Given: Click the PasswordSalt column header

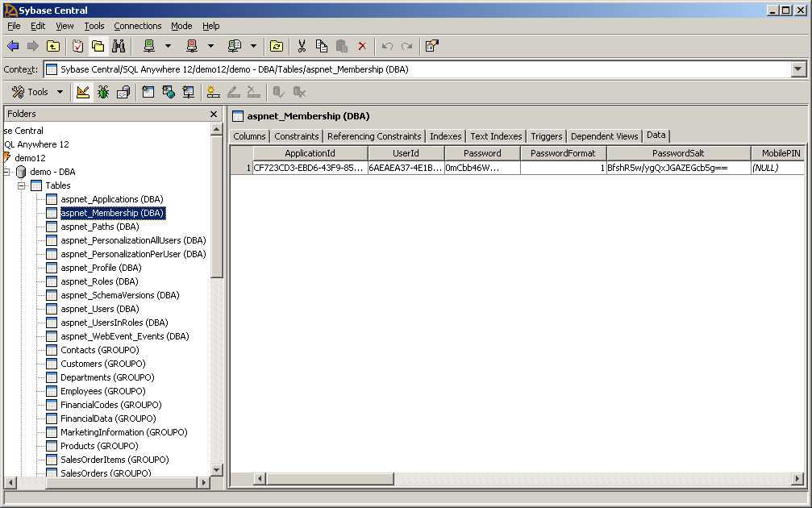Looking at the screenshot, I should [x=678, y=153].
